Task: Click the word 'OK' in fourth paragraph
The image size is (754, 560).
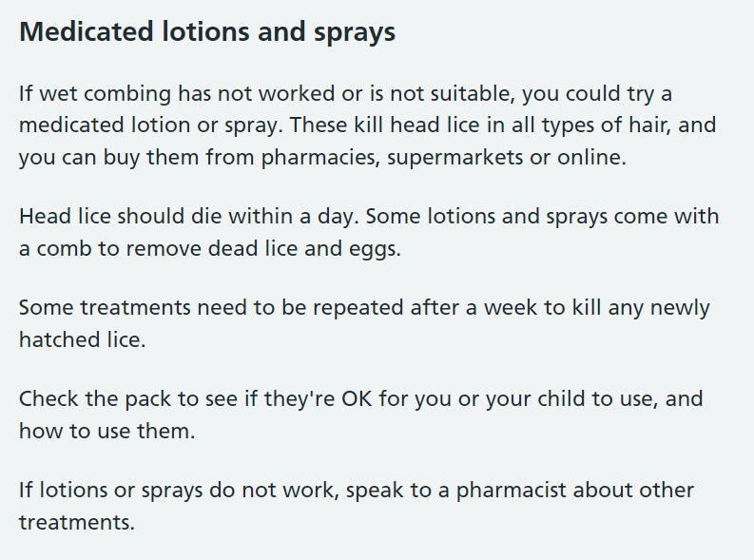Action: pos(357,399)
